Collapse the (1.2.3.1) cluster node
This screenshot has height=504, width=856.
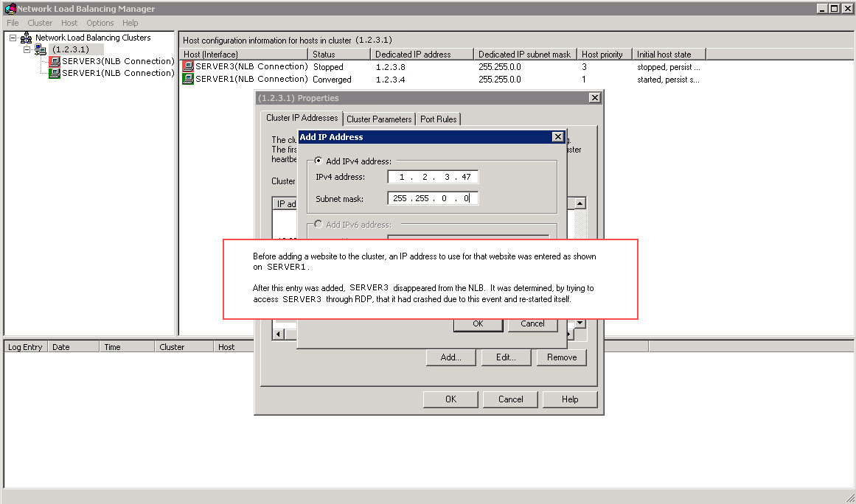pyautogui.click(x=27, y=49)
